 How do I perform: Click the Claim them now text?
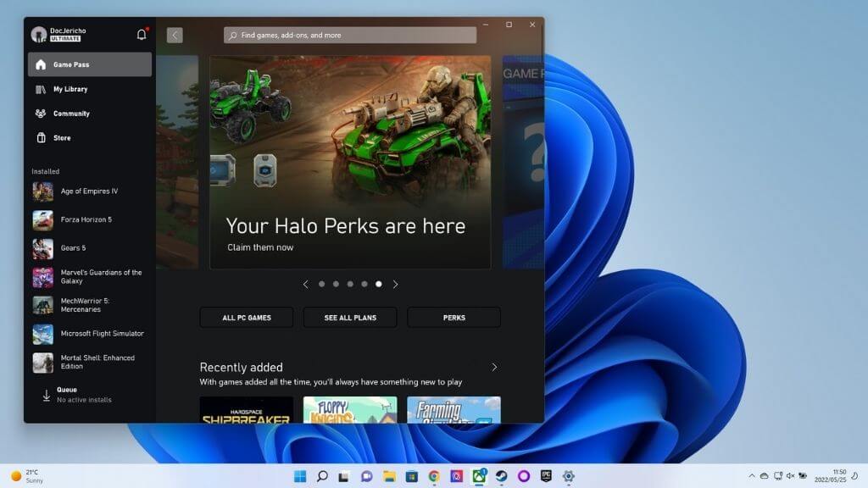point(260,247)
